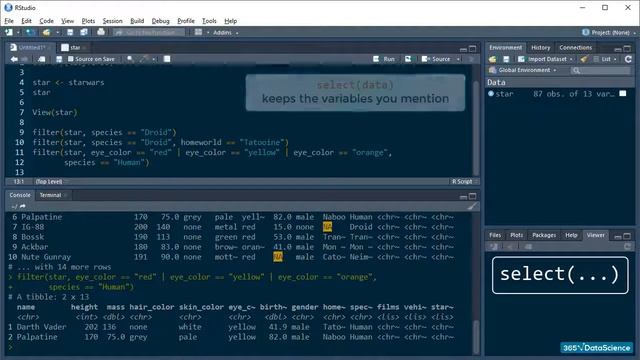Open the Help tab in lower-right pane
640x360 pixels.
click(x=571, y=235)
